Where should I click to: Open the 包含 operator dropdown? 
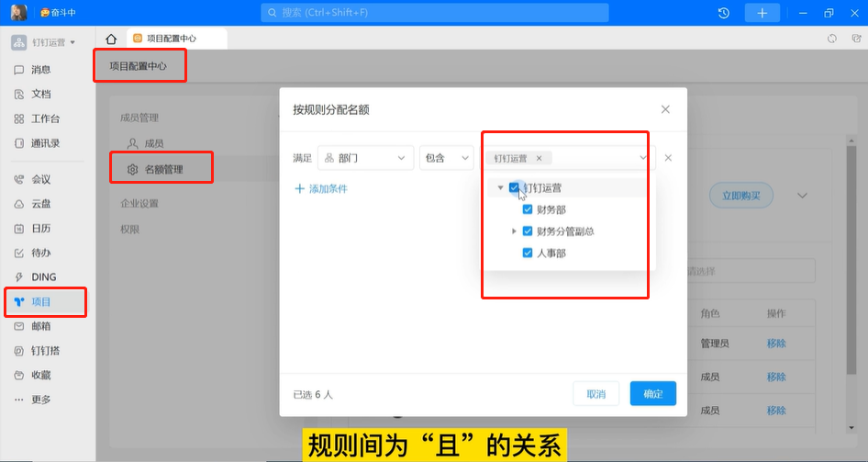[446, 158]
